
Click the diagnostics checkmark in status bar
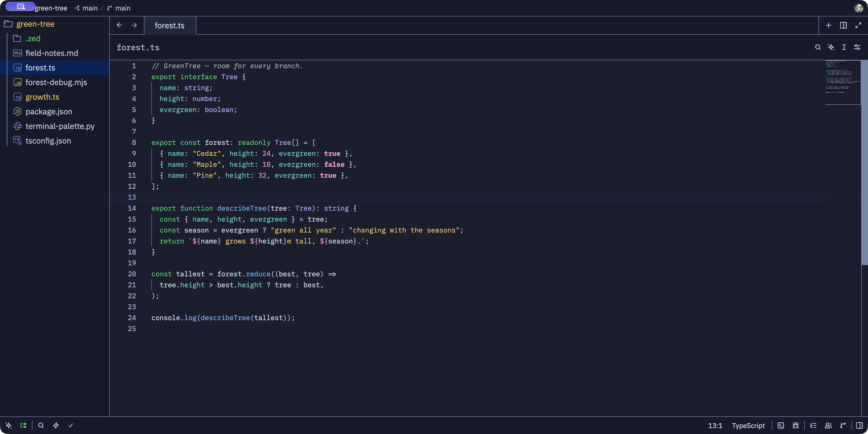pos(71,425)
